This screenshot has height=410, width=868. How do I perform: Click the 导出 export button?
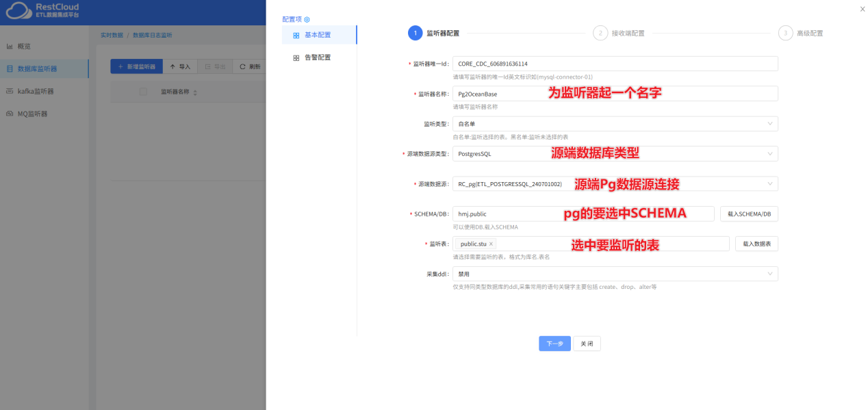216,66
